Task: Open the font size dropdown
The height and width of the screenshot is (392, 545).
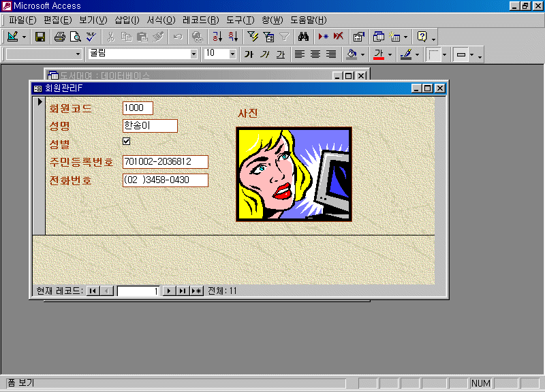Action: point(232,54)
